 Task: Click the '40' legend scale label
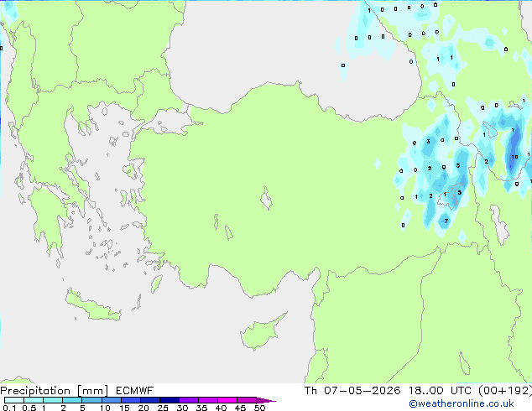(x=221, y=408)
